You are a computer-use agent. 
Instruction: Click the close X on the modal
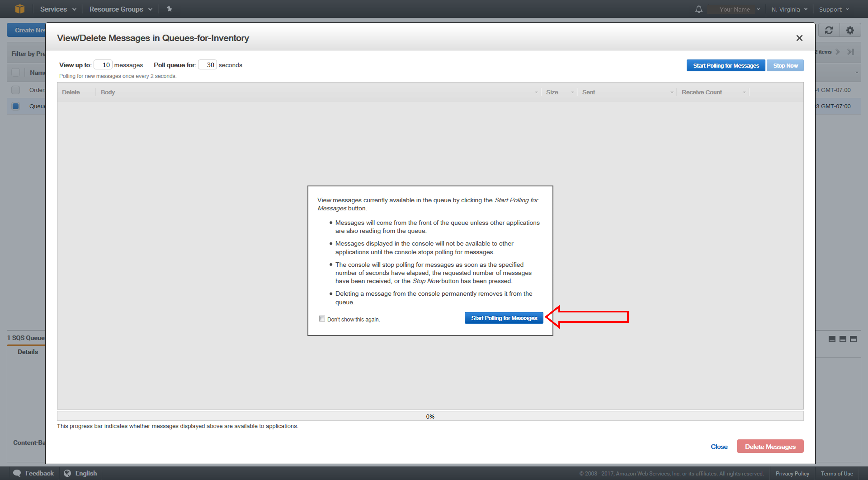[799, 38]
